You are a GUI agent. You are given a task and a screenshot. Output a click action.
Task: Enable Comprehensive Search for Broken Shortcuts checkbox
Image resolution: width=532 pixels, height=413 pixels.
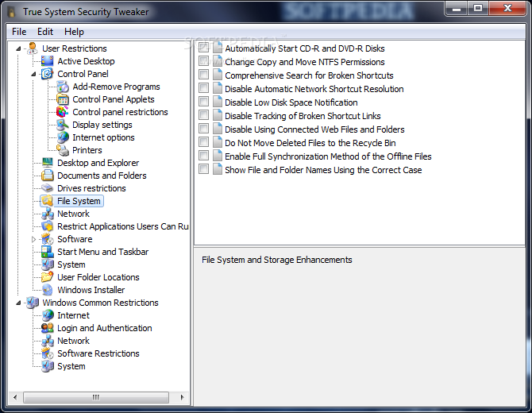[x=203, y=75]
